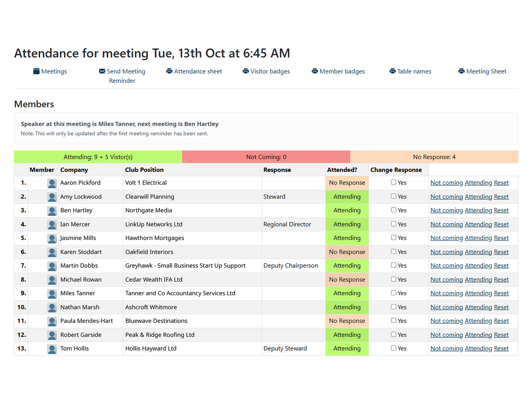Click Aaron Pickford's No Response status cell
This screenshot has width=532, height=399.
point(347,183)
